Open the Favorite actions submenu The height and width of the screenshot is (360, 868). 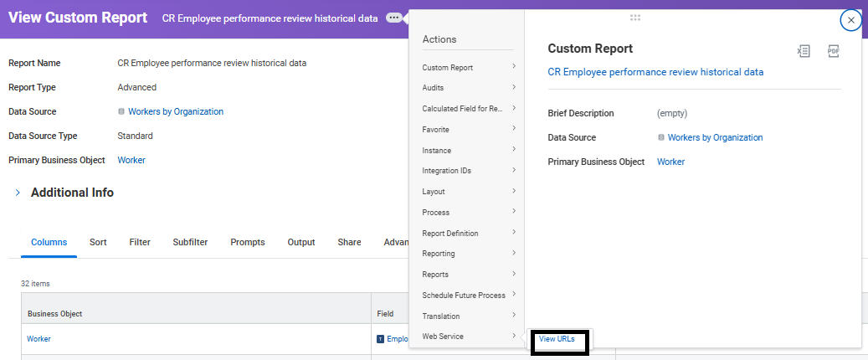click(x=469, y=130)
